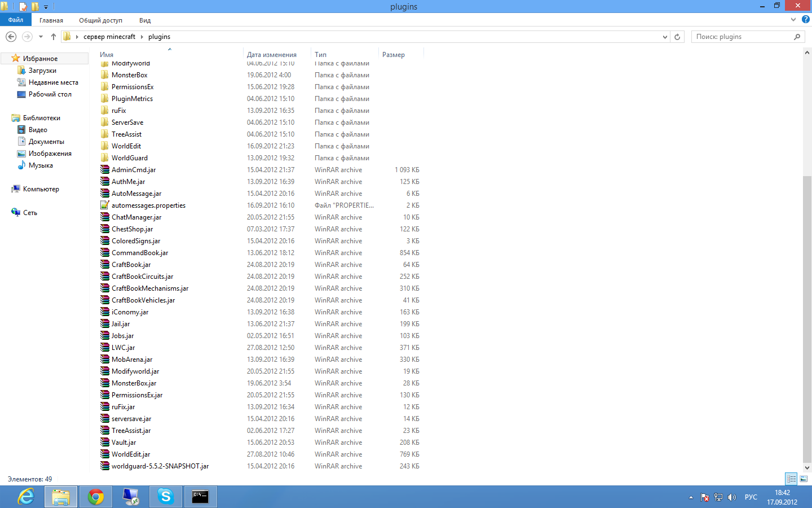The image size is (812, 508).
Task: Open Action Center flag tray icon
Action: point(704,497)
